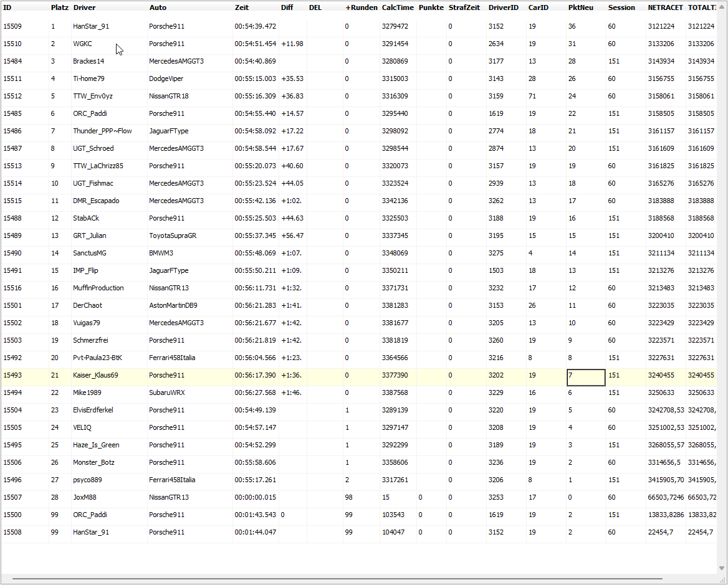Select the Zeit column header
Viewport: 728px width, 585px height.
[242, 7]
